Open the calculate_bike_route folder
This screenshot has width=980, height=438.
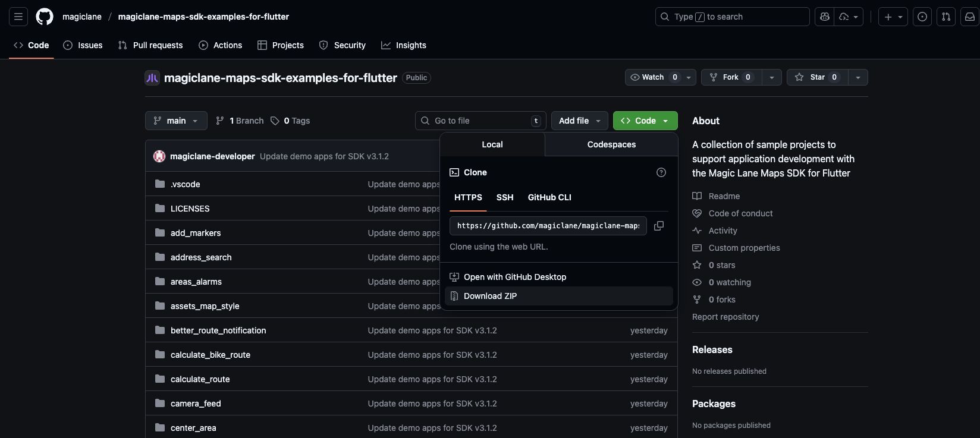pyautogui.click(x=210, y=355)
